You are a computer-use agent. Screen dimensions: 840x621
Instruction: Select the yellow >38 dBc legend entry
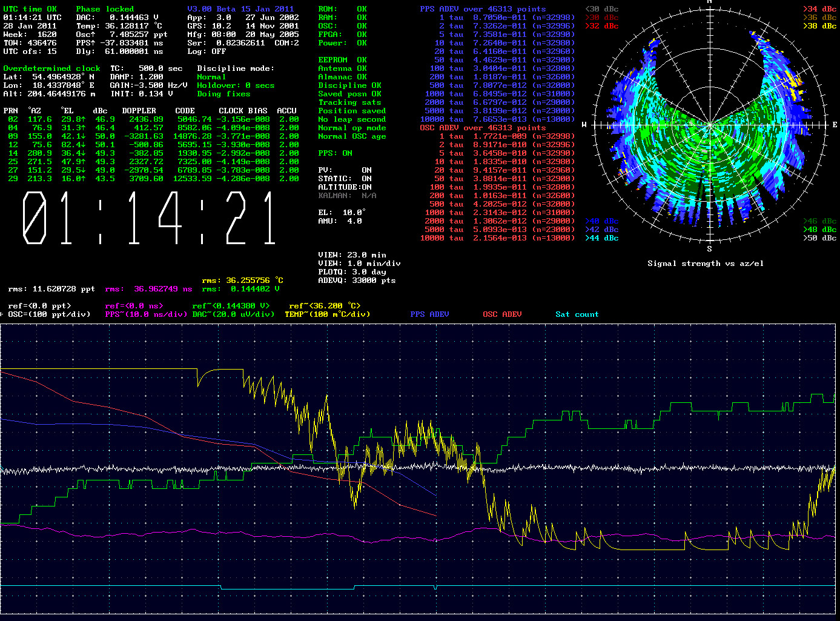819,26
